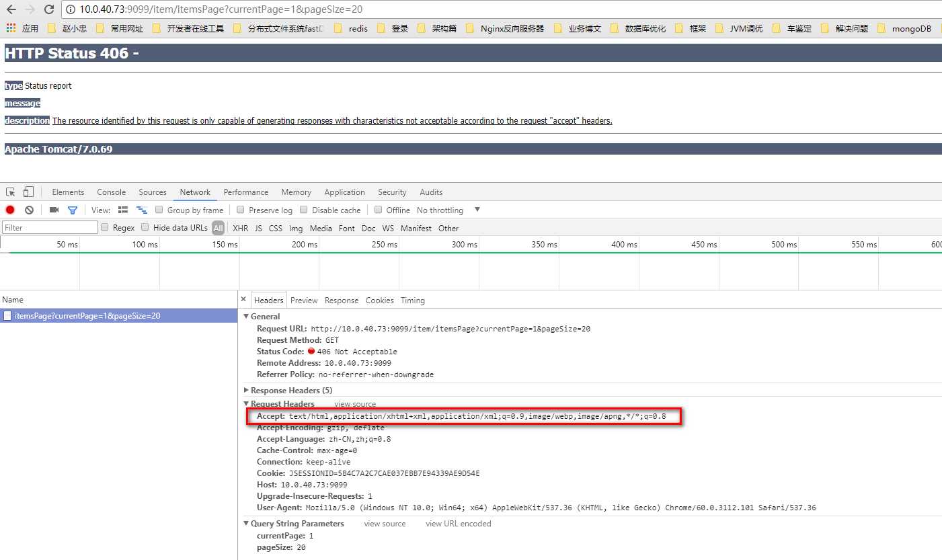
Task: Open the 框架 bookmark folder
Action: pyautogui.click(x=691, y=28)
